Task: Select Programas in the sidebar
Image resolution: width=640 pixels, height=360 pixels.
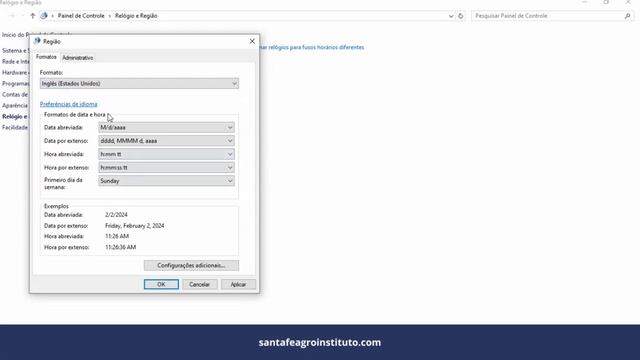Action: [x=16, y=83]
